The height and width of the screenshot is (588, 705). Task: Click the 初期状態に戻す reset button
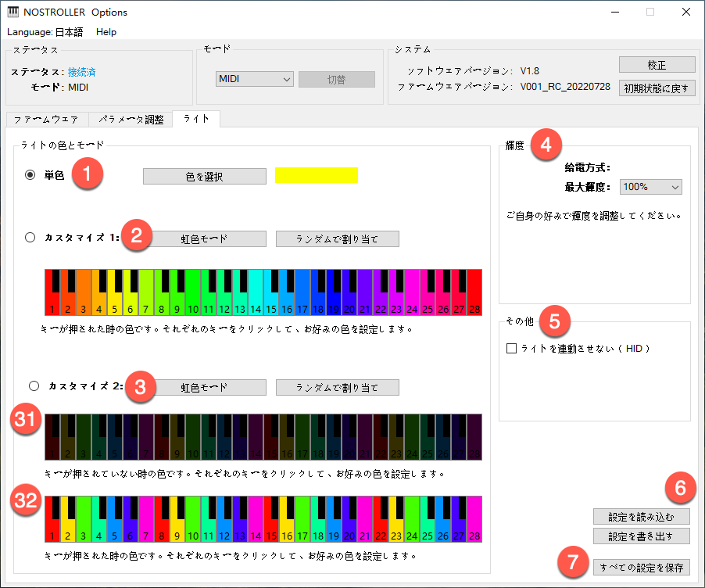[x=657, y=88]
